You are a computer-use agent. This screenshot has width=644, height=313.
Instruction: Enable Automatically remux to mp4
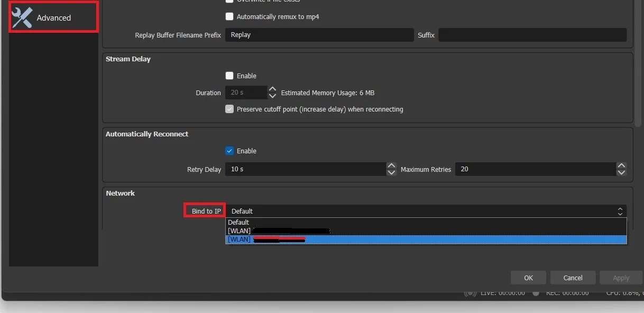229,16
